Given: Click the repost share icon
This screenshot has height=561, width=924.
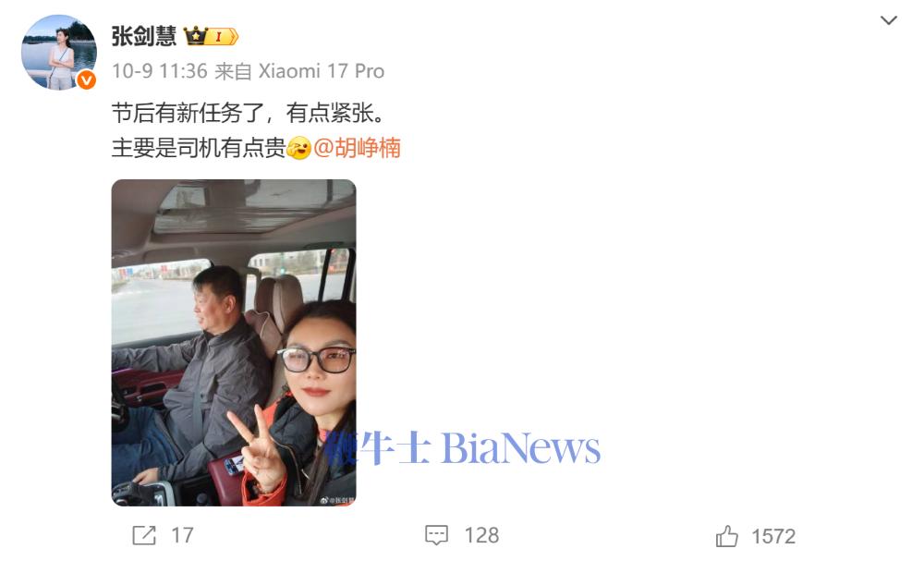Looking at the screenshot, I should coord(144,535).
